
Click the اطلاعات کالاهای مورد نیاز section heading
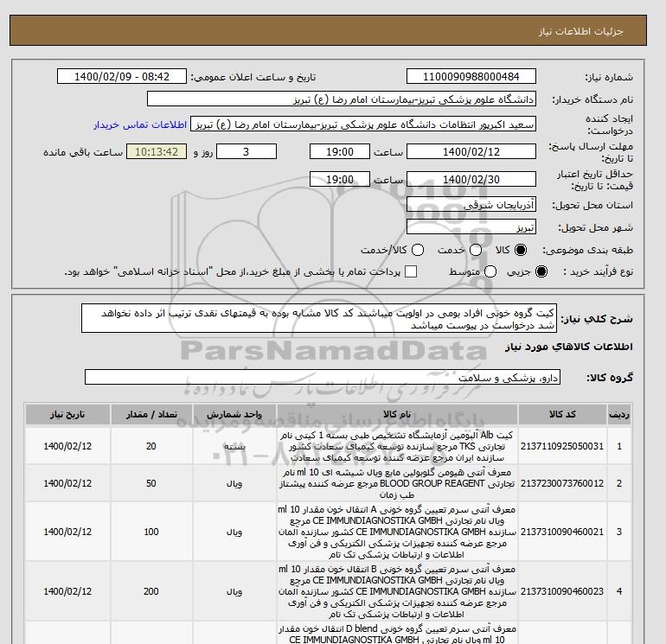coord(569,347)
